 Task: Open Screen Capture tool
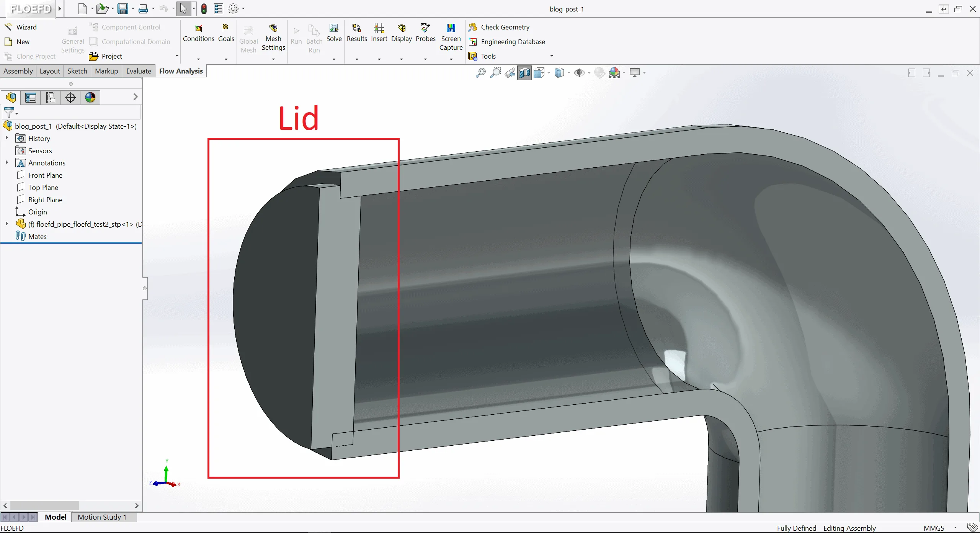point(451,38)
